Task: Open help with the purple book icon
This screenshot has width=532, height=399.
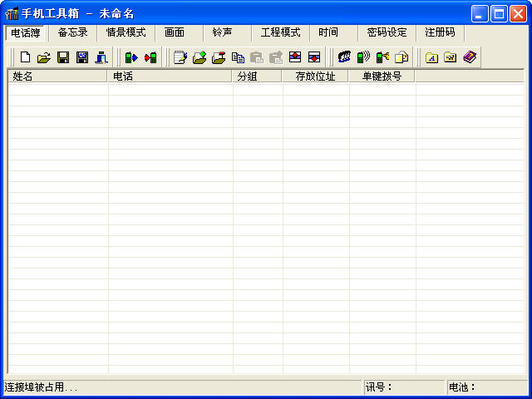Action: tap(470, 57)
